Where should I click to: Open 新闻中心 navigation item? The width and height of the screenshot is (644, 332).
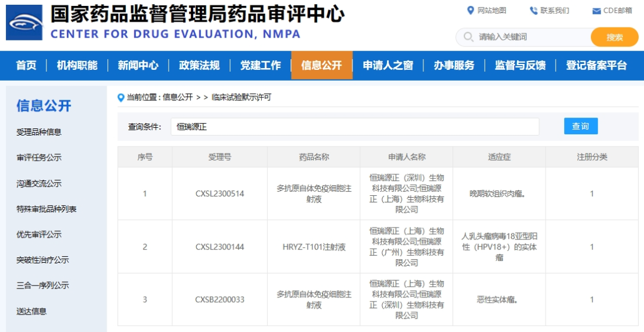(x=138, y=65)
